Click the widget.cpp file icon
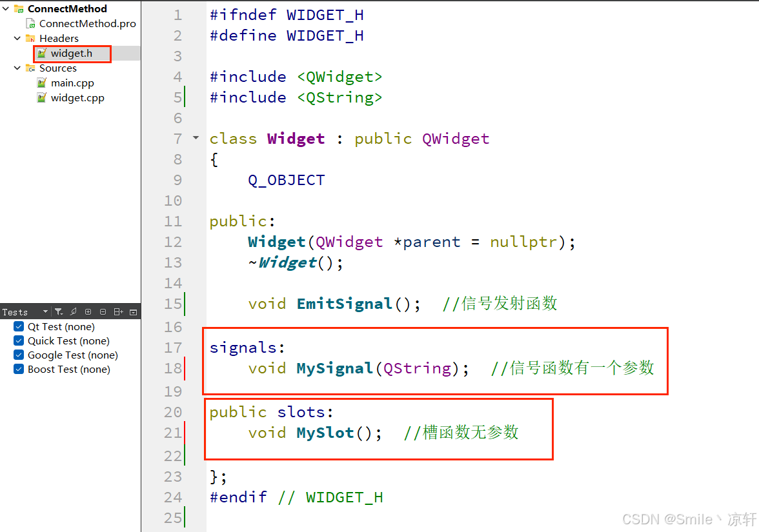 42,98
